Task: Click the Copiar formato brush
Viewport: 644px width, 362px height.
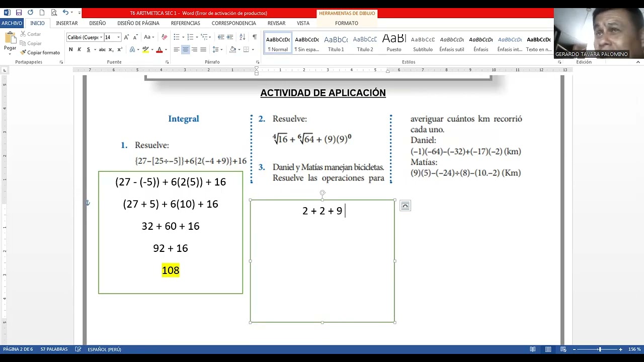Action: click(40, 52)
